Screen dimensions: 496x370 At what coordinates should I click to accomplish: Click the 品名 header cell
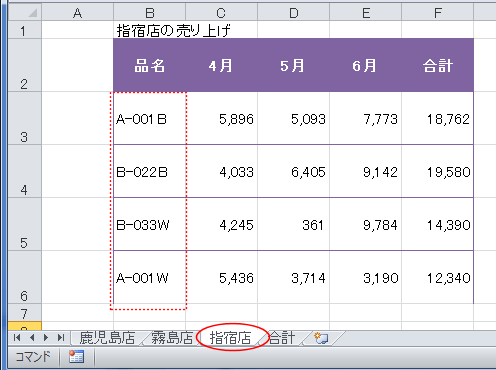coord(150,65)
